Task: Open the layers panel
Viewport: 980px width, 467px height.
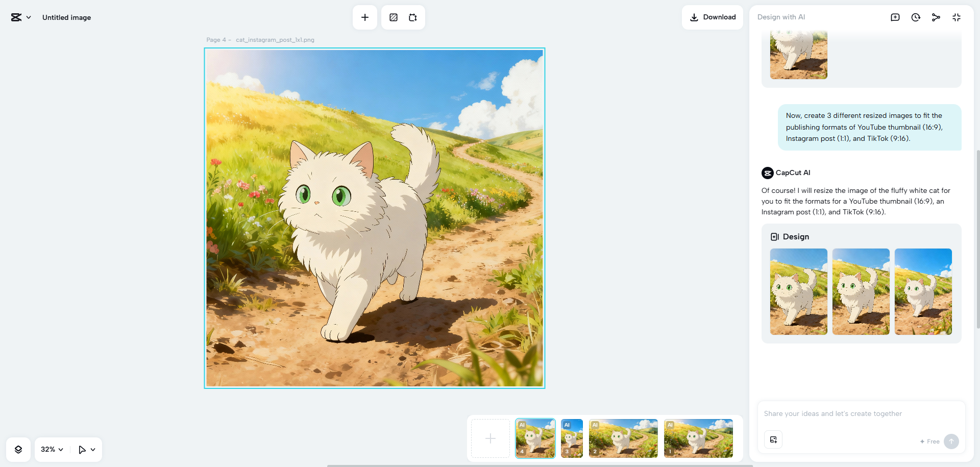Action: [x=18, y=450]
